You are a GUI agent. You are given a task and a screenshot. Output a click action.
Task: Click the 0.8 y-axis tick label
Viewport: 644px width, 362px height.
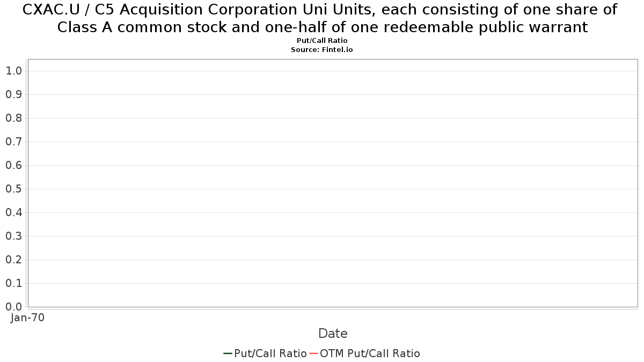tap(13, 118)
